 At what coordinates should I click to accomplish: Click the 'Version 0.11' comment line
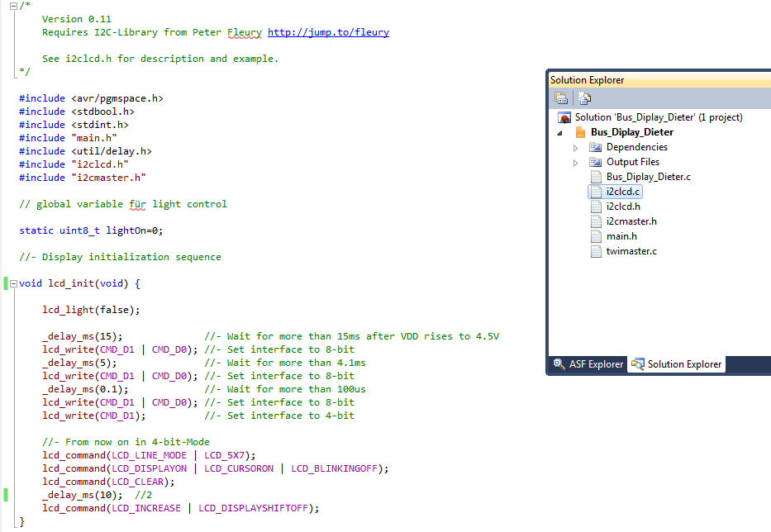pyautogui.click(x=77, y=19)
